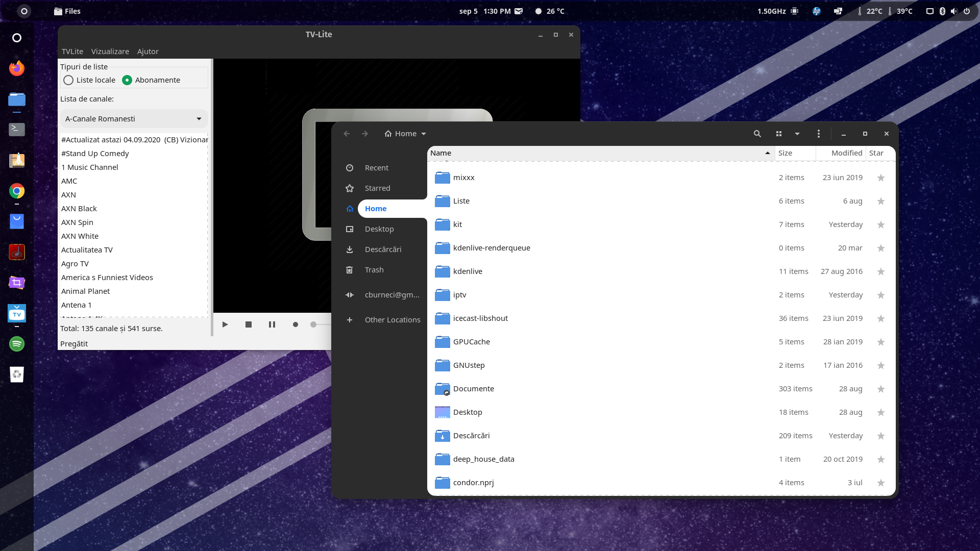Open Trash in the sidebar

tap(374, 270)
